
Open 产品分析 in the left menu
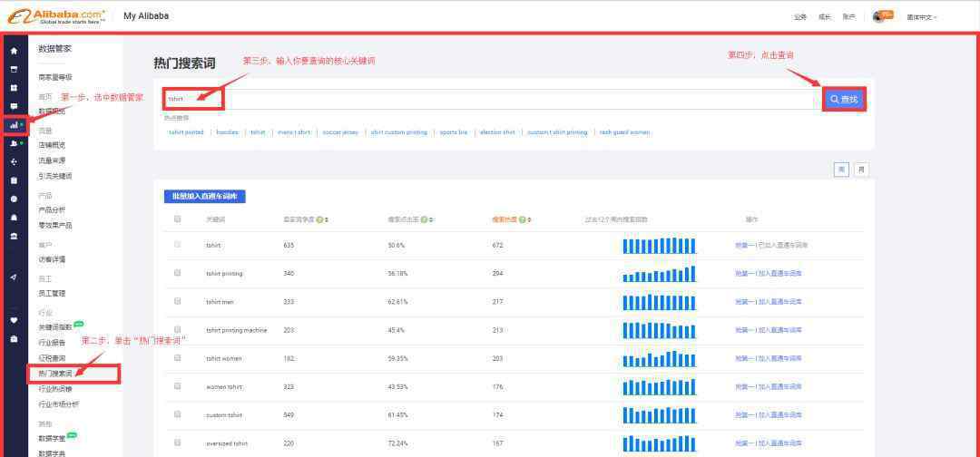coord(51,209)
